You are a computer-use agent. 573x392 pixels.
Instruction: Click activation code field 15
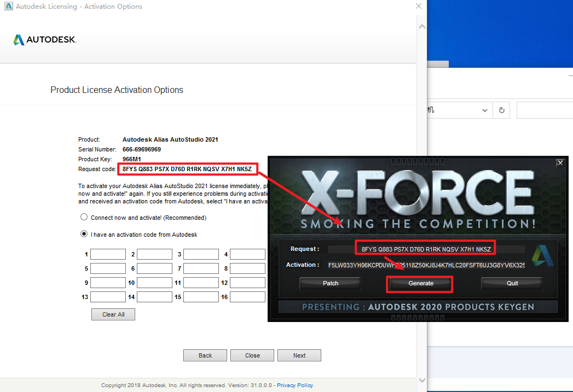(x=201, y=297)
